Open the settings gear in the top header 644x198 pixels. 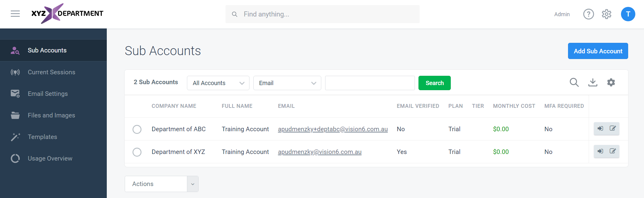606,14
